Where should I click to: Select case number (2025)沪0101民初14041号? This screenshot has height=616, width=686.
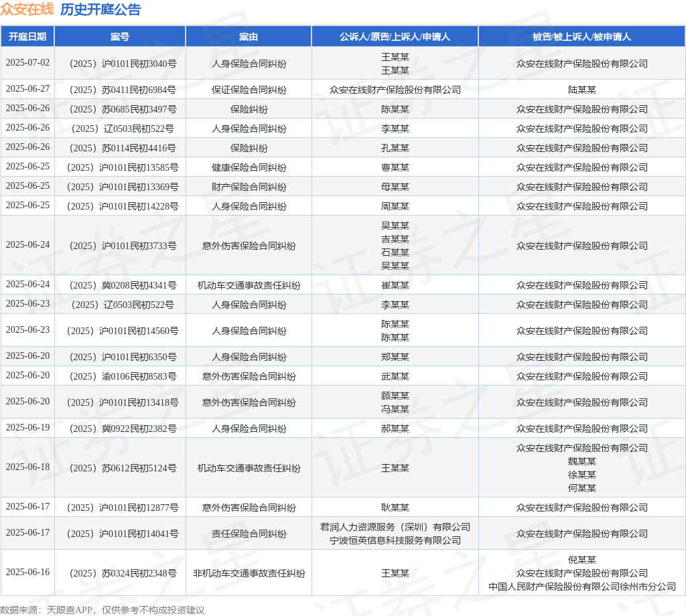(120, 534)
